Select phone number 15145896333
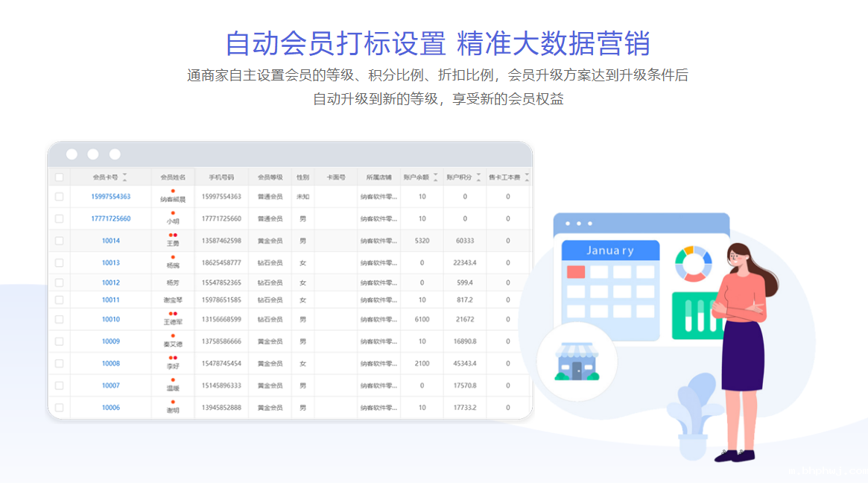 (221, 385)
